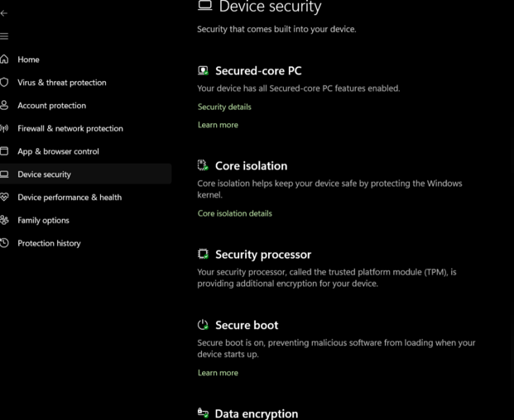Click the Family options people icon

coord(4,220)
